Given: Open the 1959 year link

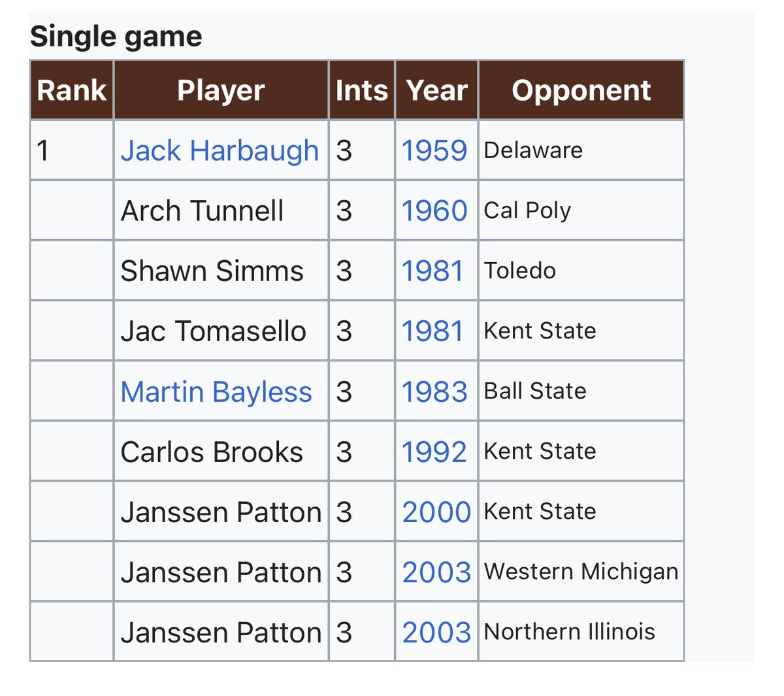Looking at the screenshot, I should pyautogui.click(x=434, y=151).
